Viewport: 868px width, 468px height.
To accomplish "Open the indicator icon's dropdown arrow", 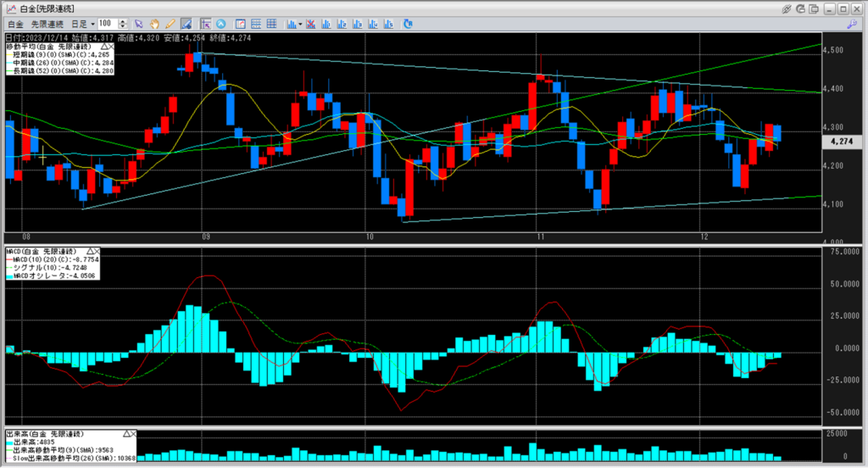I will click(x=300, y=25).
